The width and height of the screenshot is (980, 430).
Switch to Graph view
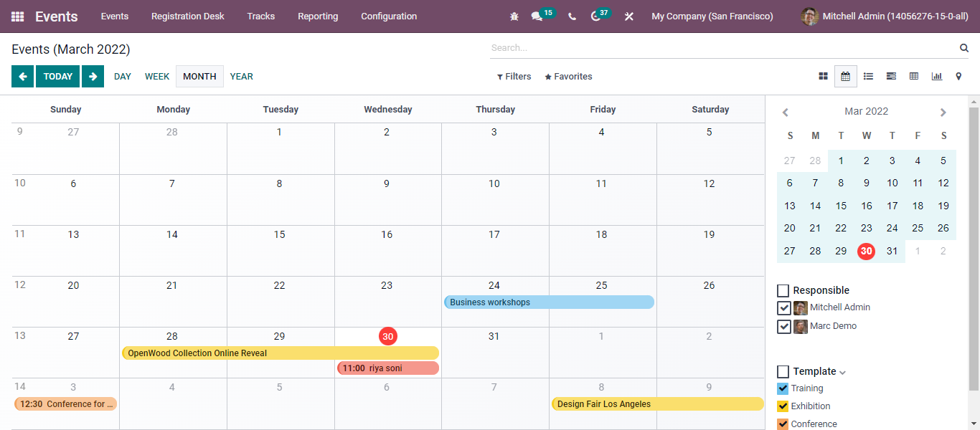[937, 77]
